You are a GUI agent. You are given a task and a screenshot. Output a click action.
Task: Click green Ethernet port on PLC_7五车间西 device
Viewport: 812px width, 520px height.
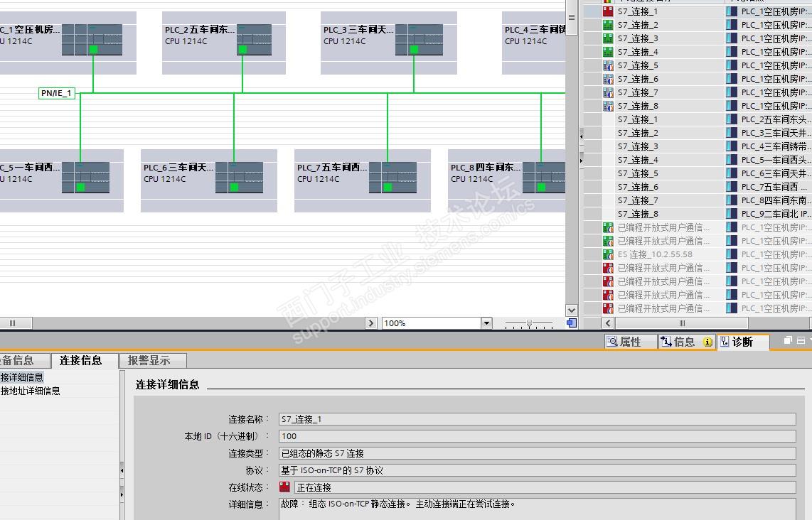[x=388, y=188]
